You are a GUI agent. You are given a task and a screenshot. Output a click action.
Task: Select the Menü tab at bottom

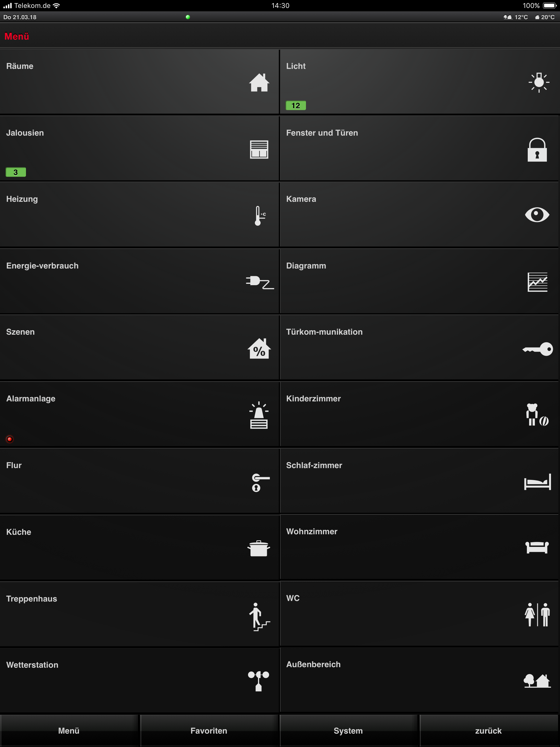[69, 730]
